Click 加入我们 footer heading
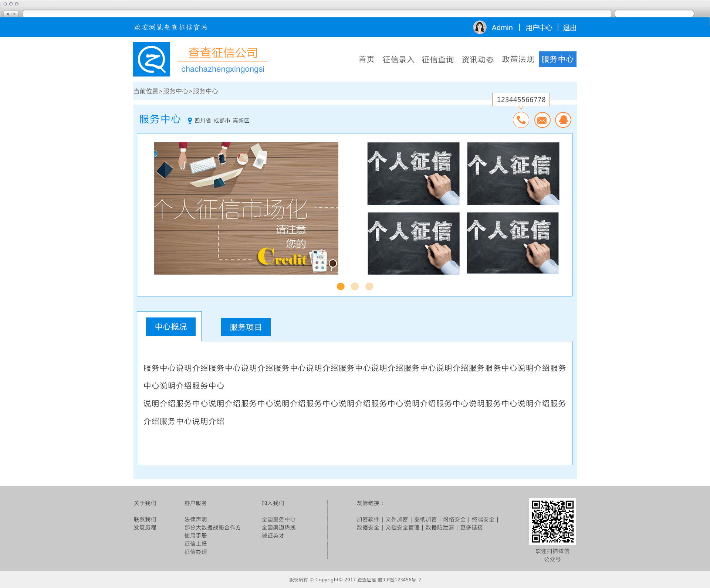The width and height of the screenshot is (710, 588). pos(273,503)
